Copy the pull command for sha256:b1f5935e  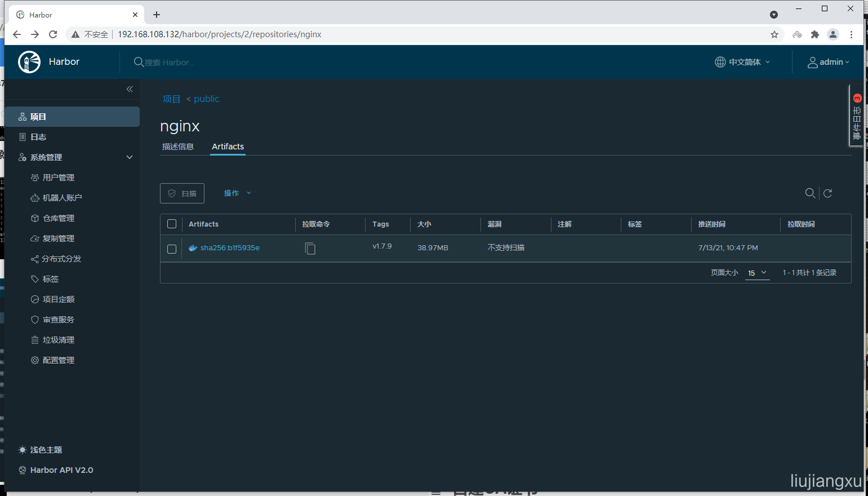coord(310,248)
